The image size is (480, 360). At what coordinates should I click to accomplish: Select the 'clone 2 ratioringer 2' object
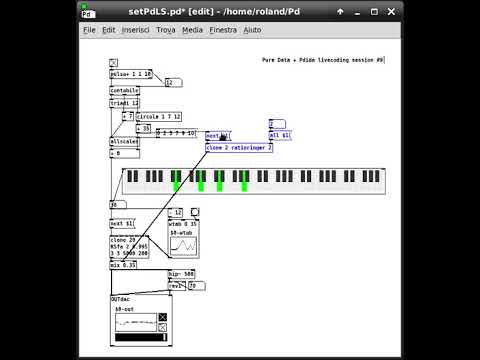(x=239, y=148)
